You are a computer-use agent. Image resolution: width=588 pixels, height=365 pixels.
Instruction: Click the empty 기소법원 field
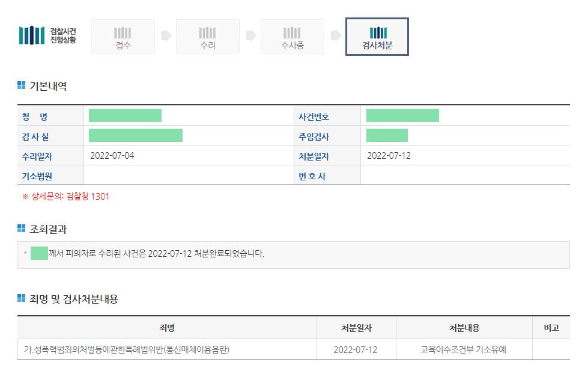[186, 176]
